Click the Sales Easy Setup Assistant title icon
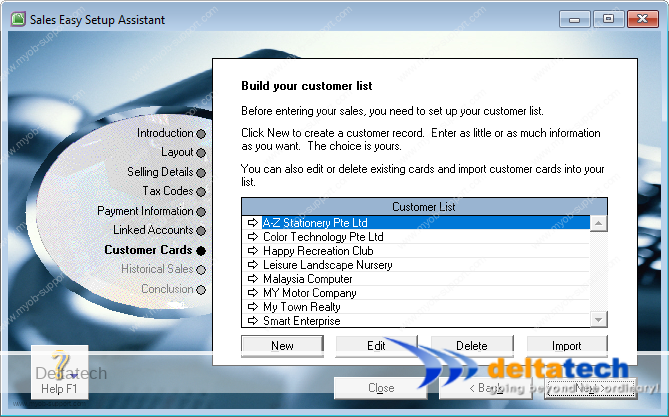Screen dimensions: 669x417 pos(18,19)
